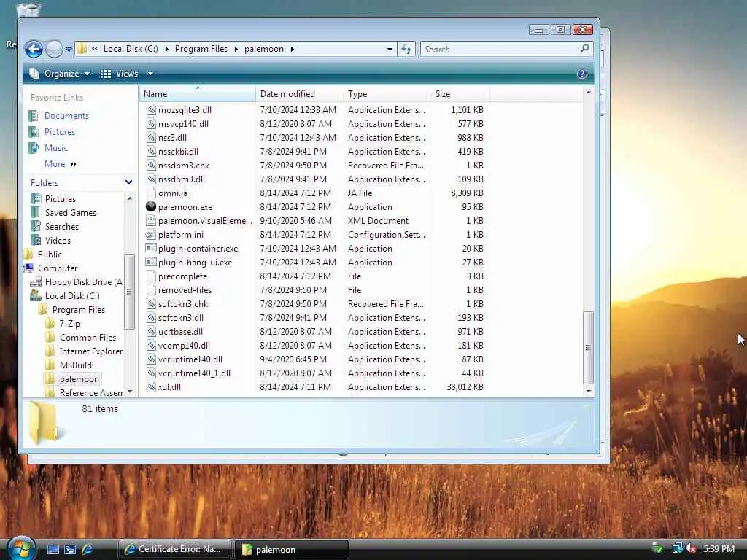Sort by Name column header

pyautogui.click(x=197, y=94)
